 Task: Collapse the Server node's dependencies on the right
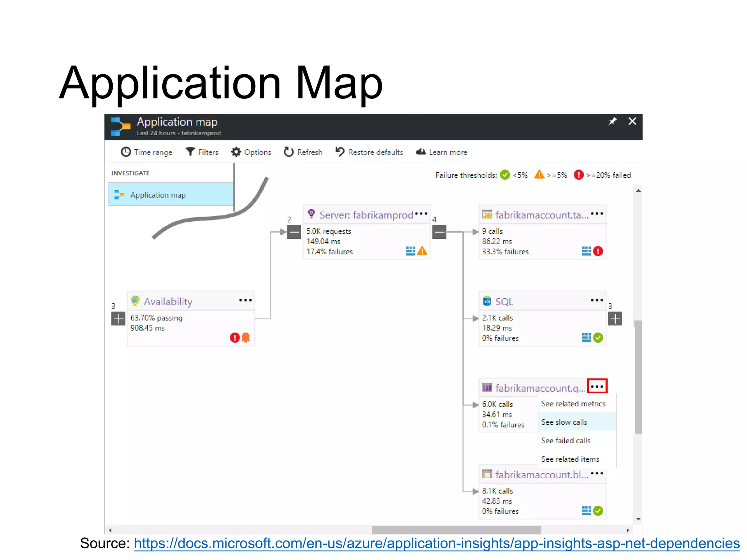tap(439, 232)
